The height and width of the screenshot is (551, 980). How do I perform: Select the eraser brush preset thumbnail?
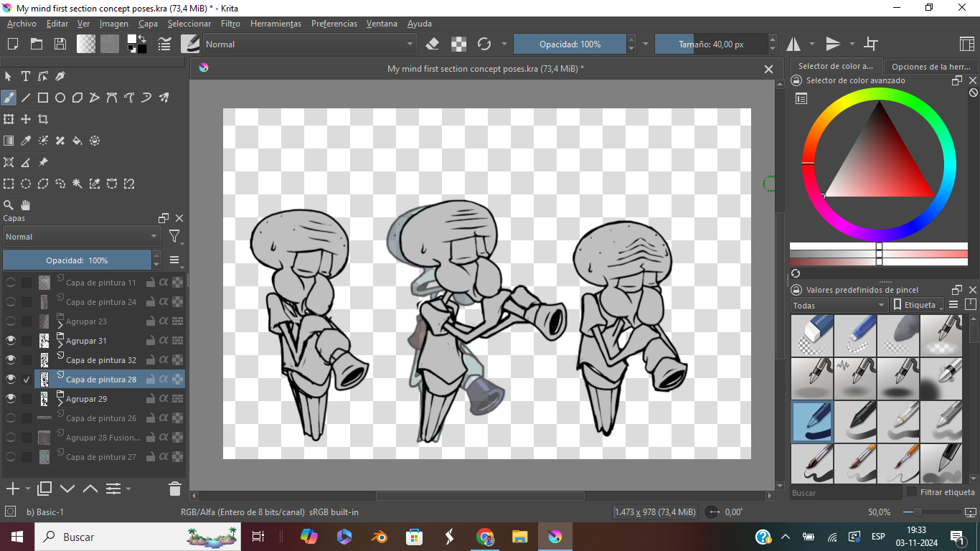click(812, 336)
